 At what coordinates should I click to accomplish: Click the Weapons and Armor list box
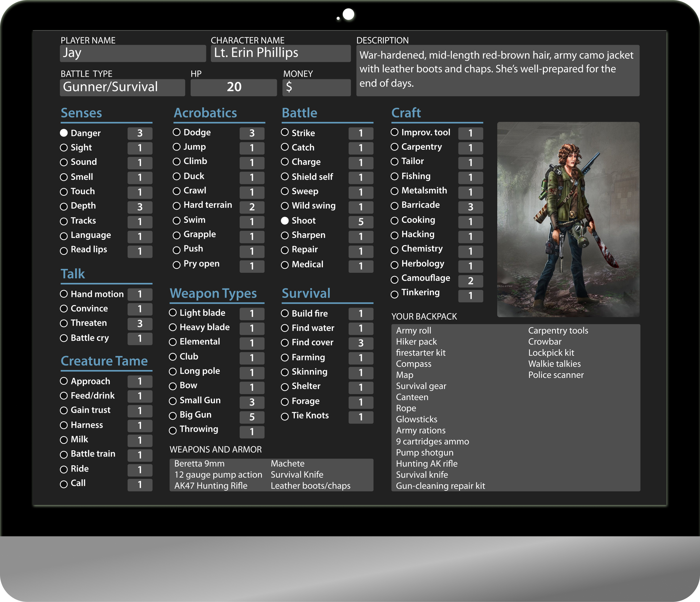271,475
